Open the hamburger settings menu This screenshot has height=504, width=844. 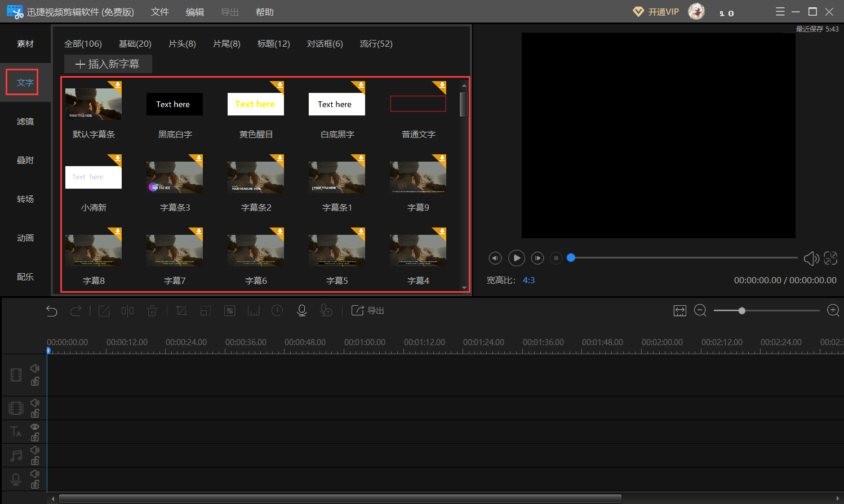pos(780,12)
